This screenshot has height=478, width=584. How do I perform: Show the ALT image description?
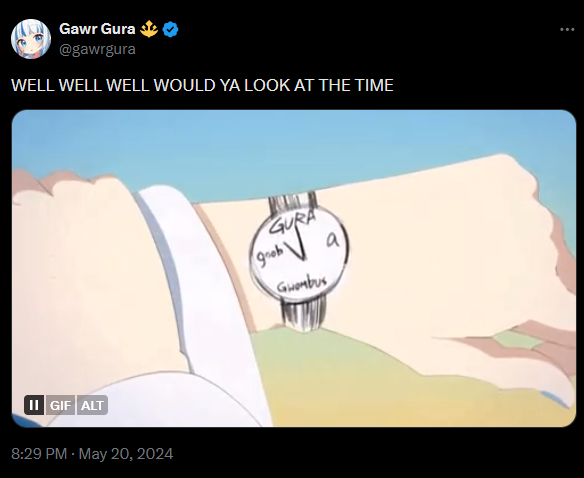[x=92, y=405]
